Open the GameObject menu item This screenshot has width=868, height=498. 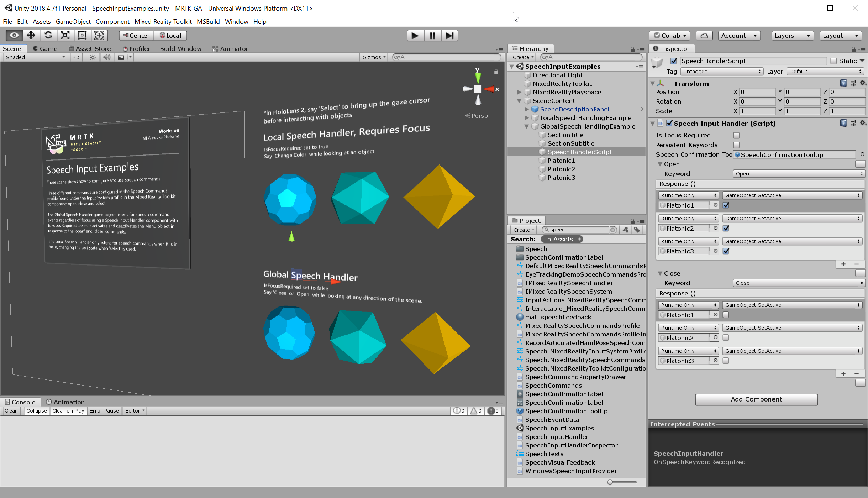pos(73,21)
